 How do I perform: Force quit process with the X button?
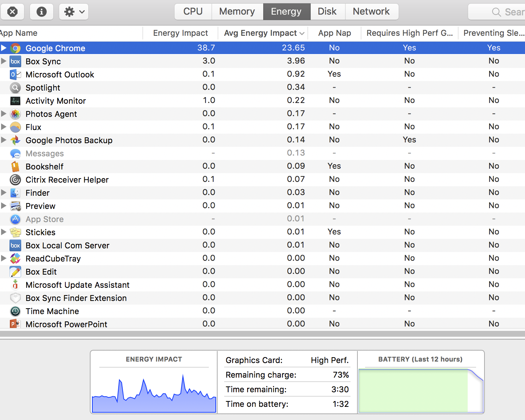12,12
